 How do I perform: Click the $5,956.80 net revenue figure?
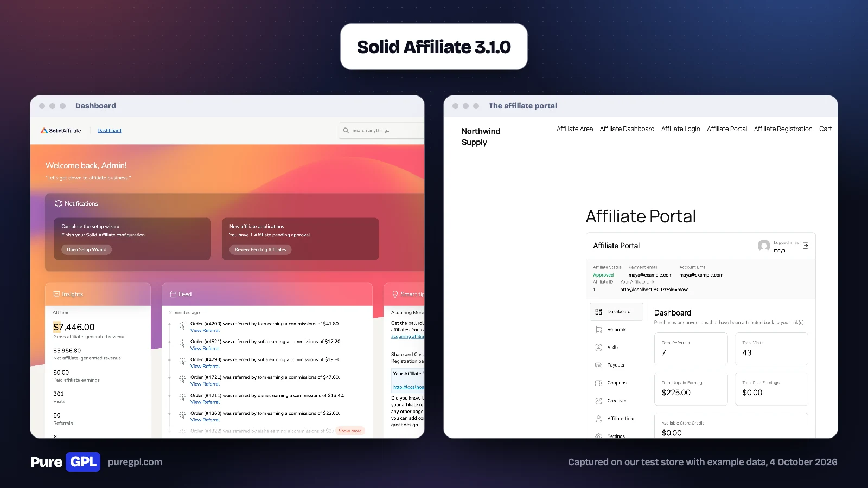click(67, 351)
